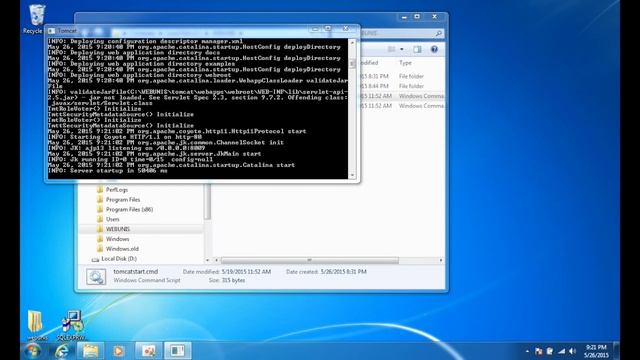Show hidden system tray icons
Image resolution: width=640 pixels, height=360 pixels.
[x=527, y=351]
